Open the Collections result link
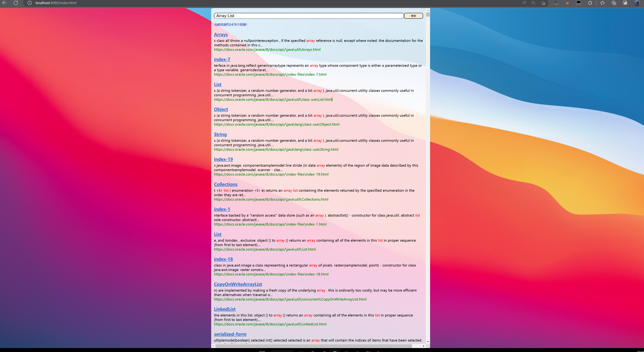 pos(225,184)
